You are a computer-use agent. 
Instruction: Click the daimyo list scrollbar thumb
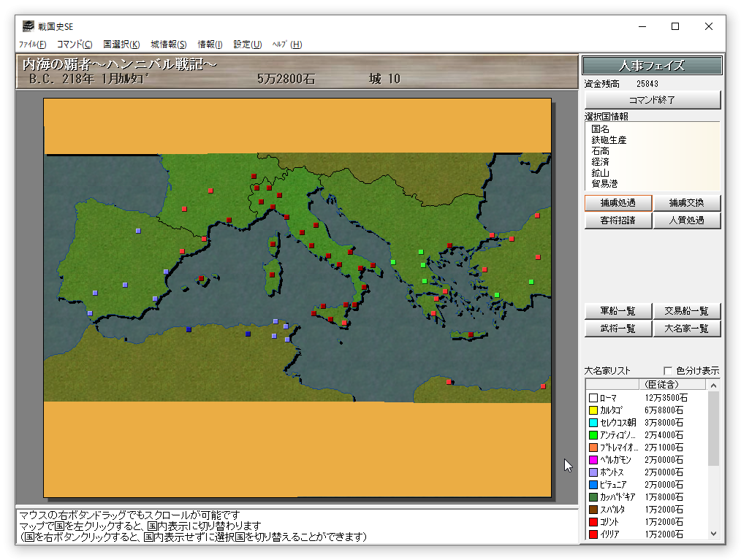pos(713,429)
